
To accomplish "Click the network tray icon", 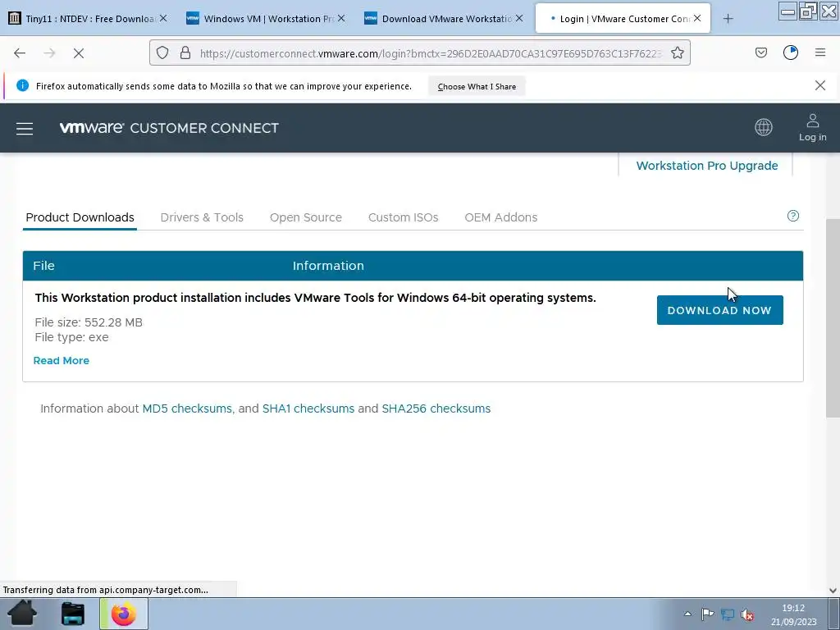I will tap(728, 614).
